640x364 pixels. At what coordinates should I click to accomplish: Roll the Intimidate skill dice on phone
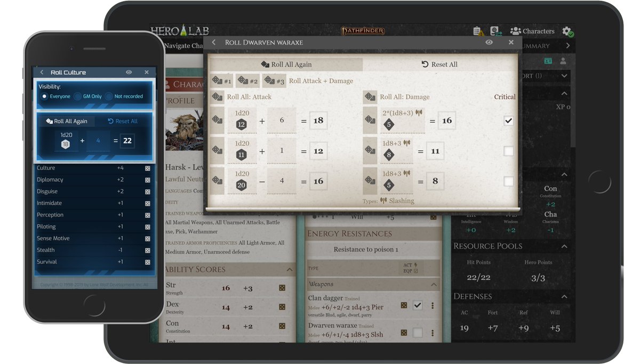click(x=148, y=204)
